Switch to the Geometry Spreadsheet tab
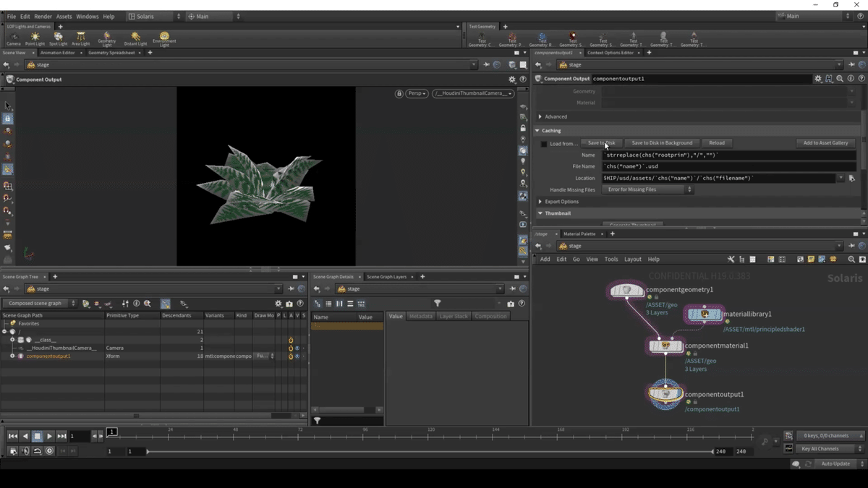The height and width of the screenshot is (488, 868). (111, 53)
